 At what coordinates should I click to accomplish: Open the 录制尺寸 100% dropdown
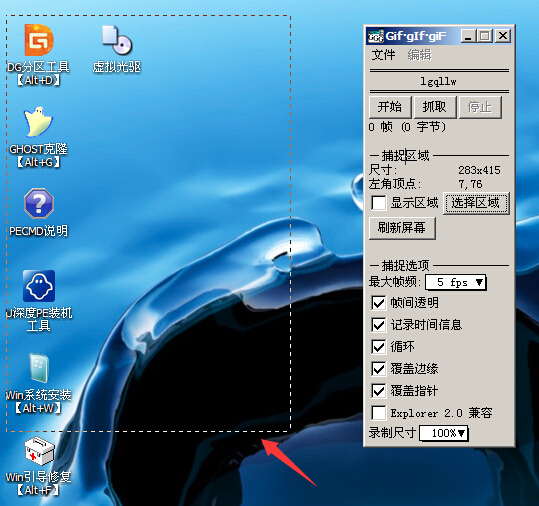[444, 433]
